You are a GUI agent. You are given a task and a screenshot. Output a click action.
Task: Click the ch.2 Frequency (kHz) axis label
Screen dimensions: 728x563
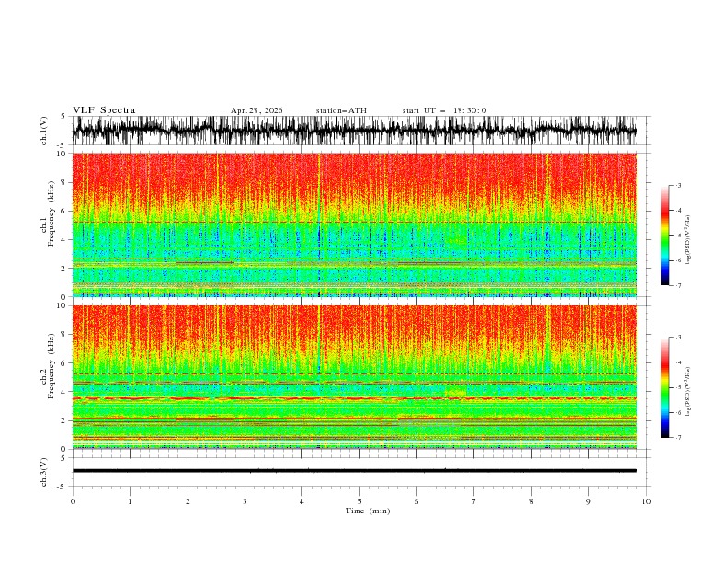point(48,377)
